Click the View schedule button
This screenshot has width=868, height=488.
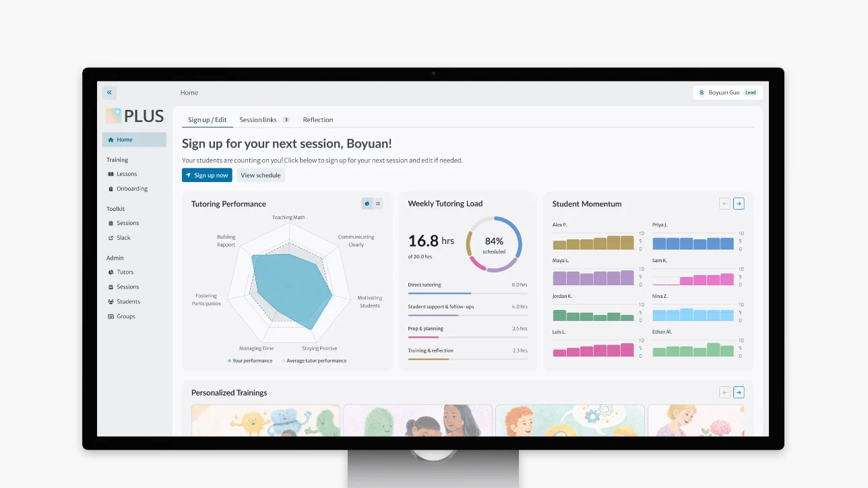261,175
